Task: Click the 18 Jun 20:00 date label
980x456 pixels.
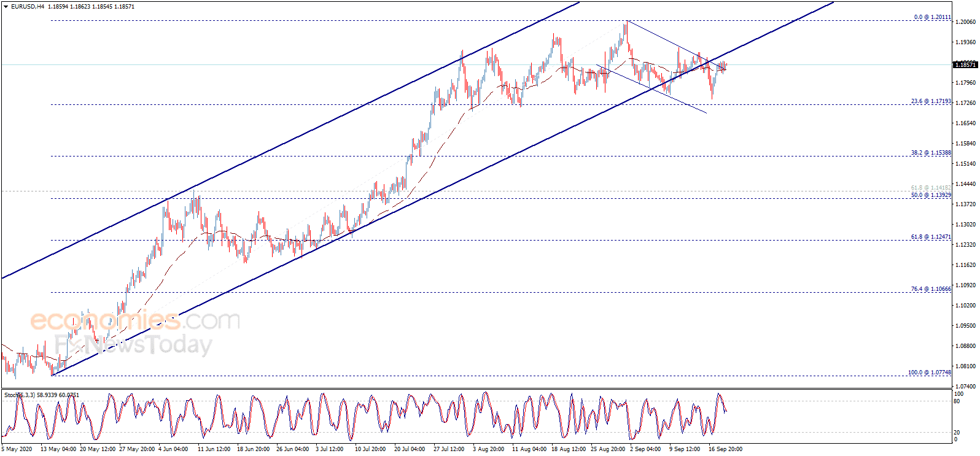Action: tap(254, 449)
